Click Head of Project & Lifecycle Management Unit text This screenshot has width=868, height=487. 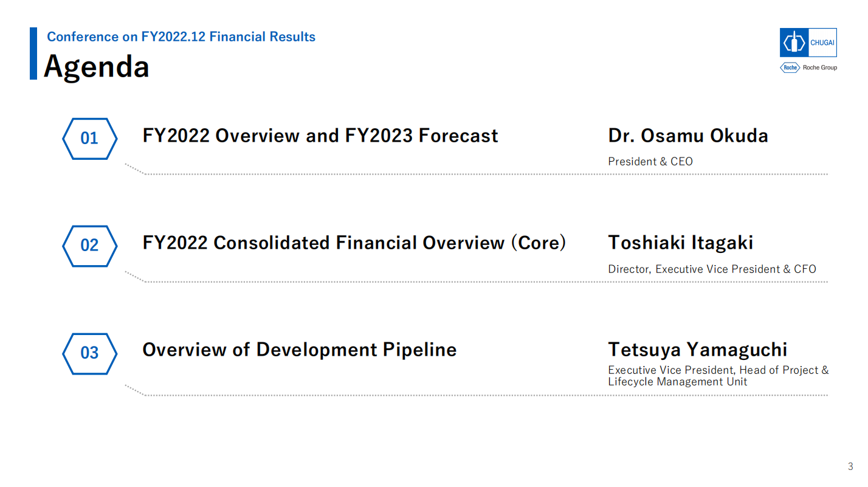[718, 376]
